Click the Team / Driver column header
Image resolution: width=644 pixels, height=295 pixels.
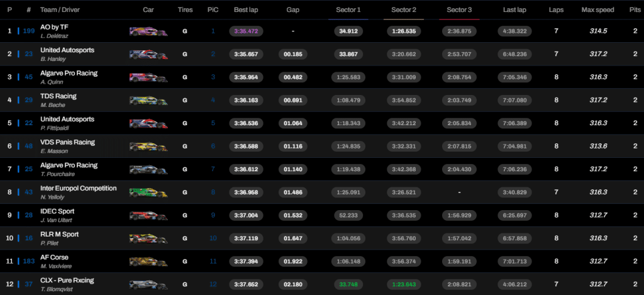(60, 10)
